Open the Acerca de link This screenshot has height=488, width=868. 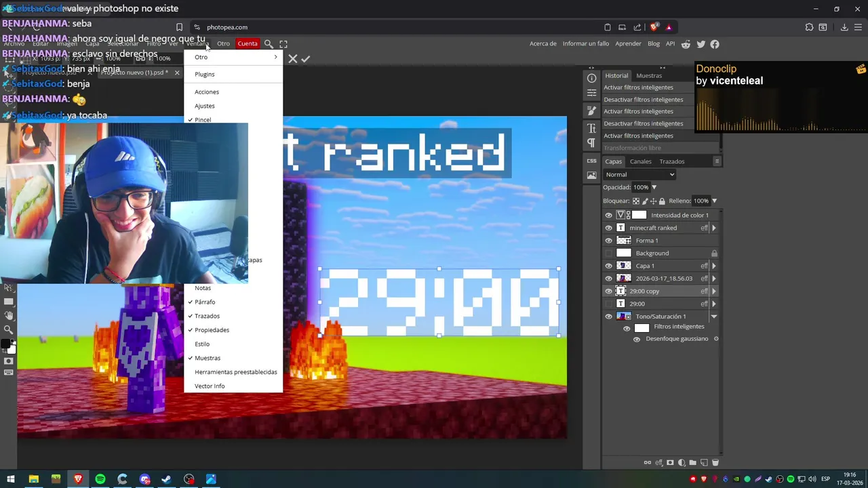(x=543, y=44)
